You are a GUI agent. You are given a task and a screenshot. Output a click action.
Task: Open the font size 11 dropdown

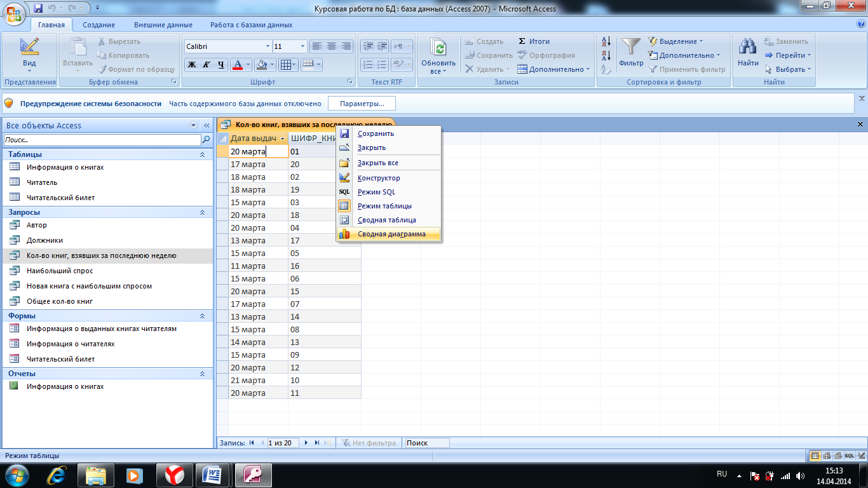click(x=302, y=46)
